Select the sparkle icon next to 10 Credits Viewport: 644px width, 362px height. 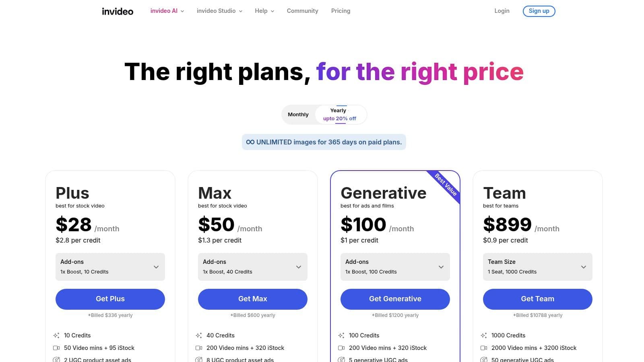click(56, 335)
